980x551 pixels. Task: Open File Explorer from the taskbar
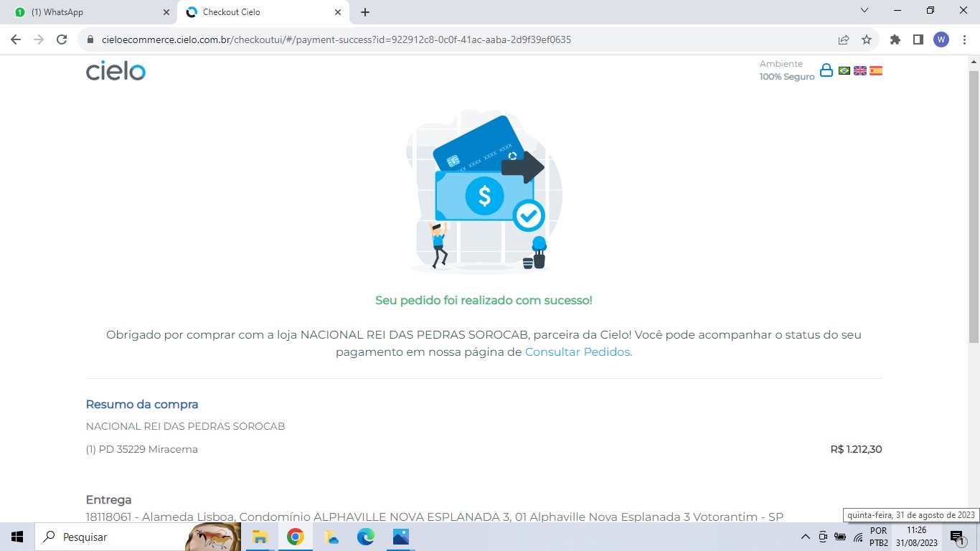click(260, 537)
